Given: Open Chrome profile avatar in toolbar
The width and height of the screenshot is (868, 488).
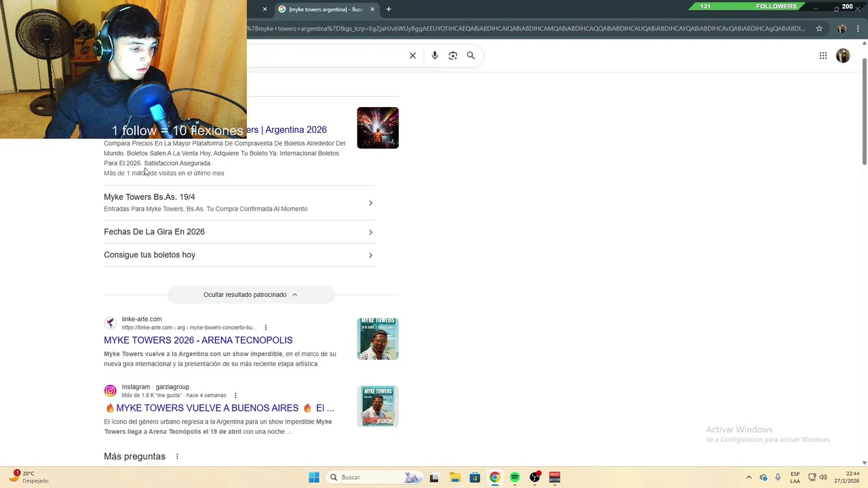Looking at the screenshot, I should coord(842,28).
